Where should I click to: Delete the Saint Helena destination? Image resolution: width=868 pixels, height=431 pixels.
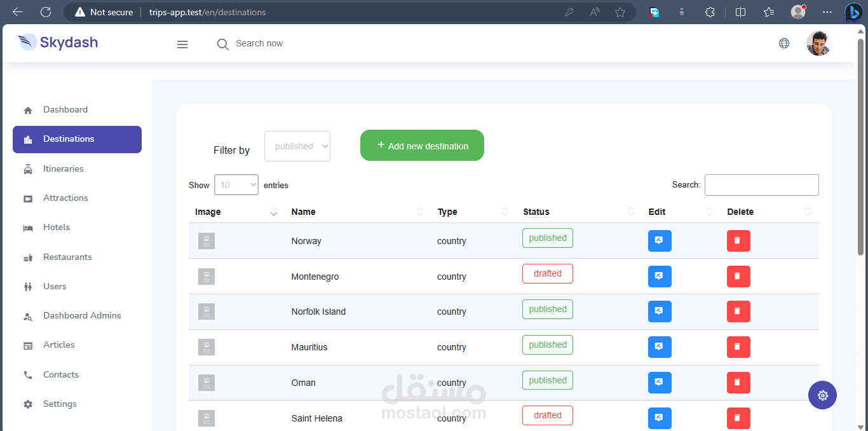[x=738, y=418]
